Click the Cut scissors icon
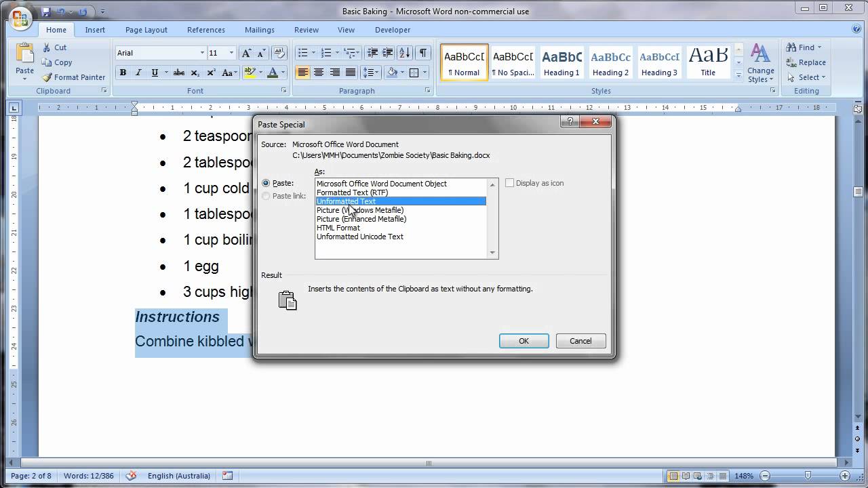This screenshot has height=488, width=868. (47, 47)
